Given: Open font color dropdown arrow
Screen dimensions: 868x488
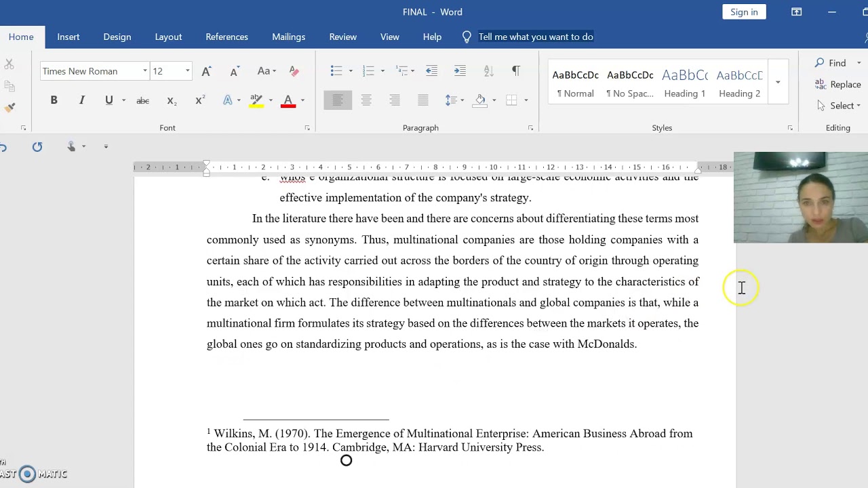Looking at the screenshot, I should coord(302,100).
